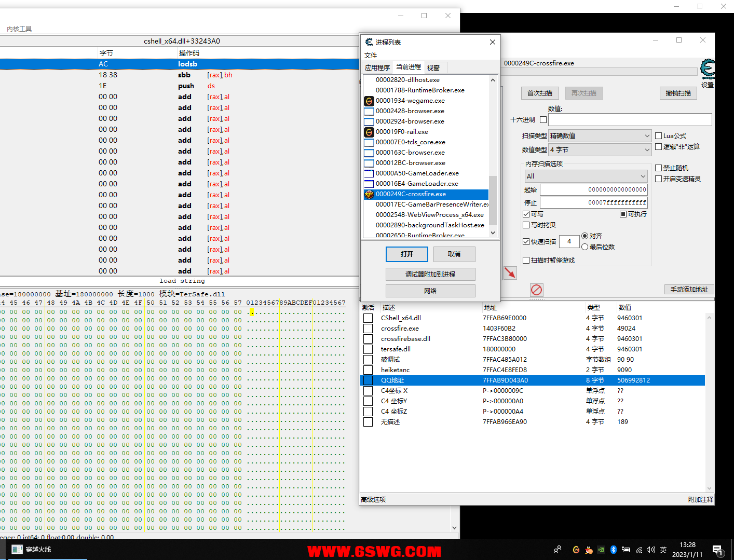Click hex view scroll down arrow
Viewport: 734px width, 560px height.
click(455, 528)
